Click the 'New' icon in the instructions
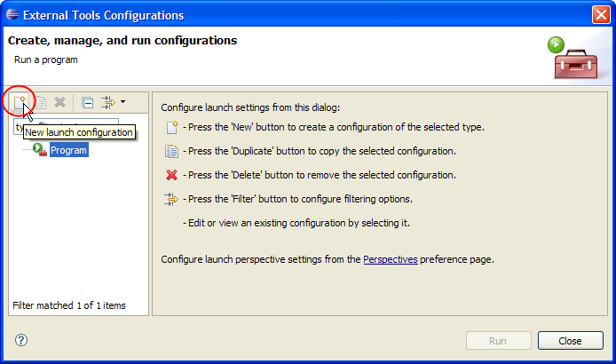The height and width of the screenshot is (364, 616). [x=172, y=127]
